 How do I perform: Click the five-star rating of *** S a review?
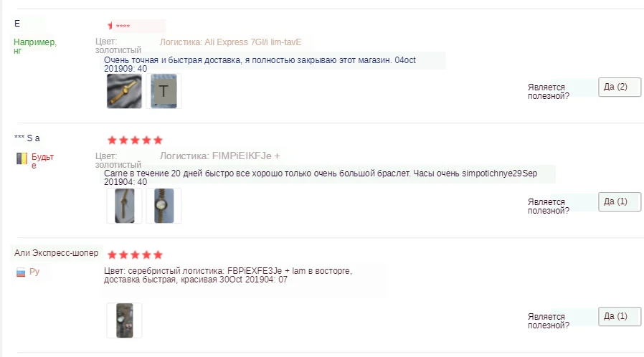135,141
